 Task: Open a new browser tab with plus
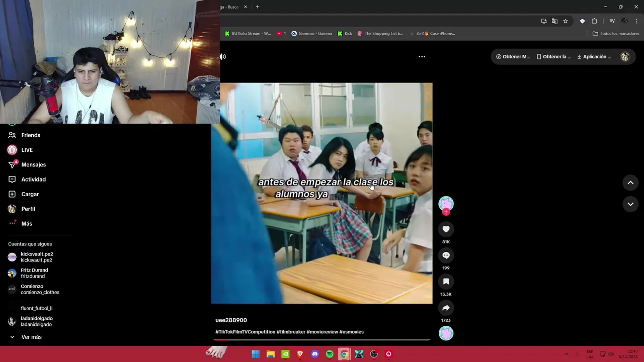[x=258, y=7]
